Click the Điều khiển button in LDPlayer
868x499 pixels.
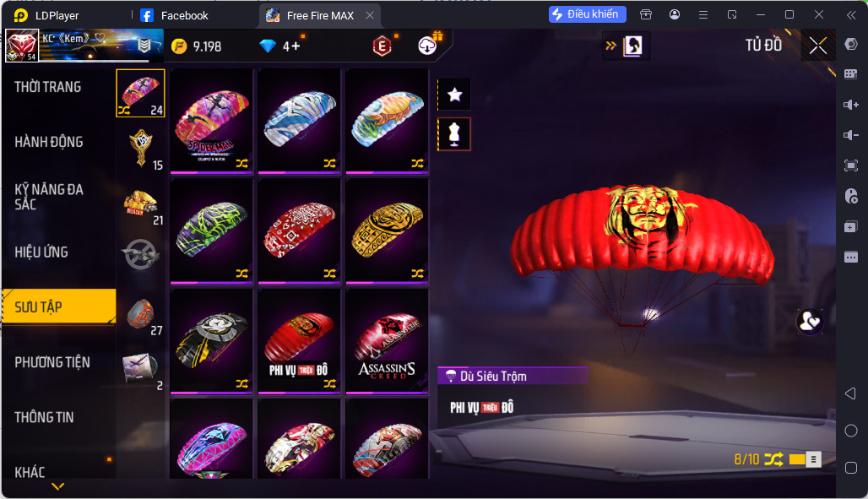(588, 14)
